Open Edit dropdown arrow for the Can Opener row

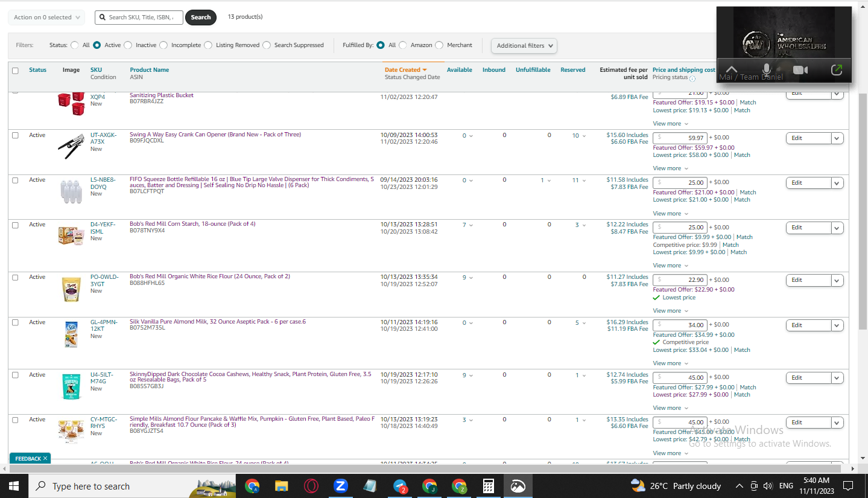[x=837, y=138]
